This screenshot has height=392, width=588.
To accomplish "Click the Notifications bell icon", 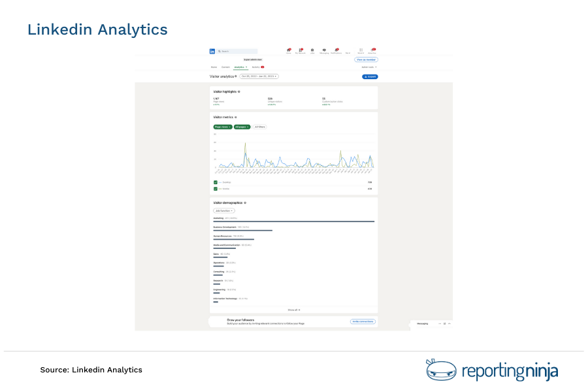I will 335,50.
